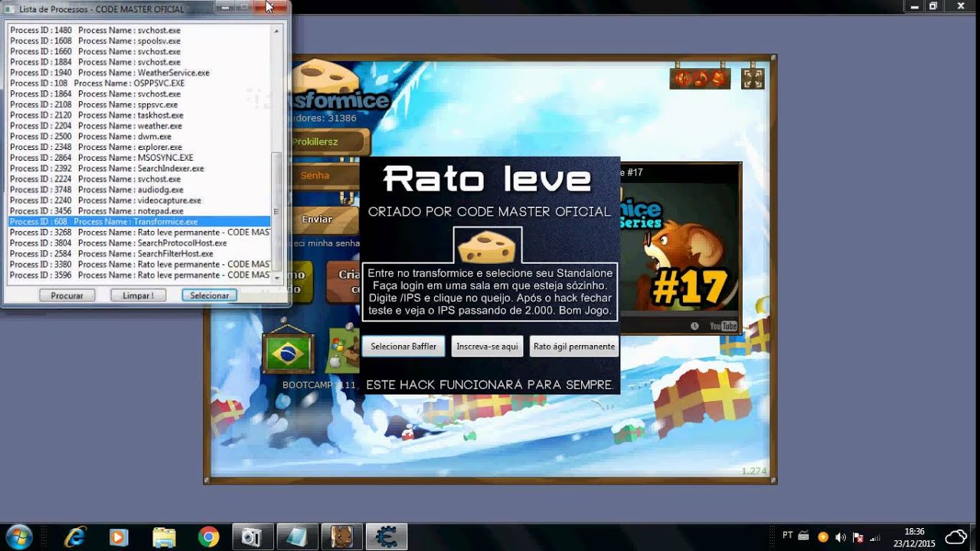Select the notepad.exe process row

pyautogui.click(x=139, y=211)
